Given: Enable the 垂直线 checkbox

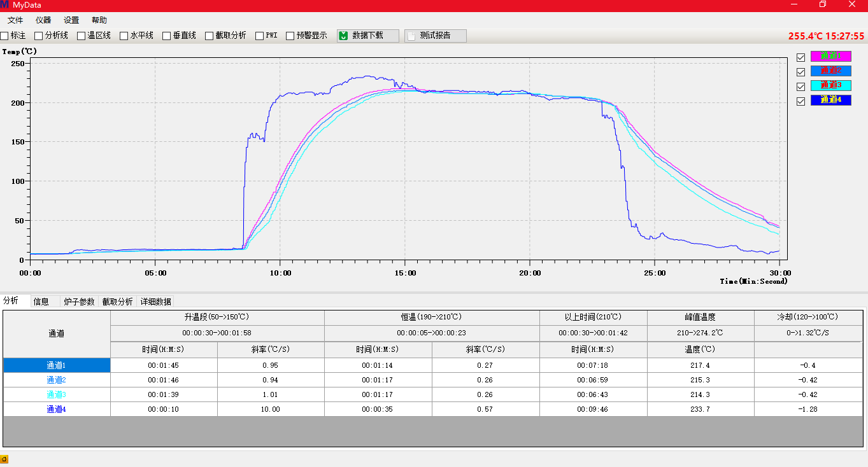Looking at the screenshot, I should (167, 36).
